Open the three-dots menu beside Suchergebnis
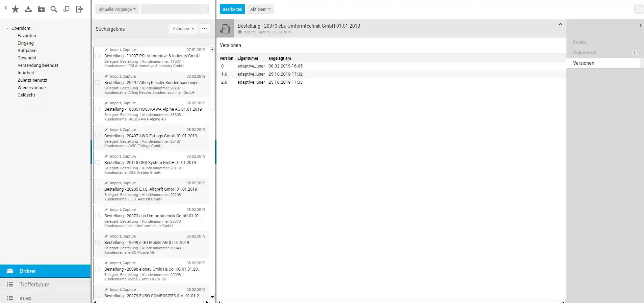This screenshot has width=644, height=303. click(x=204, y=29)
